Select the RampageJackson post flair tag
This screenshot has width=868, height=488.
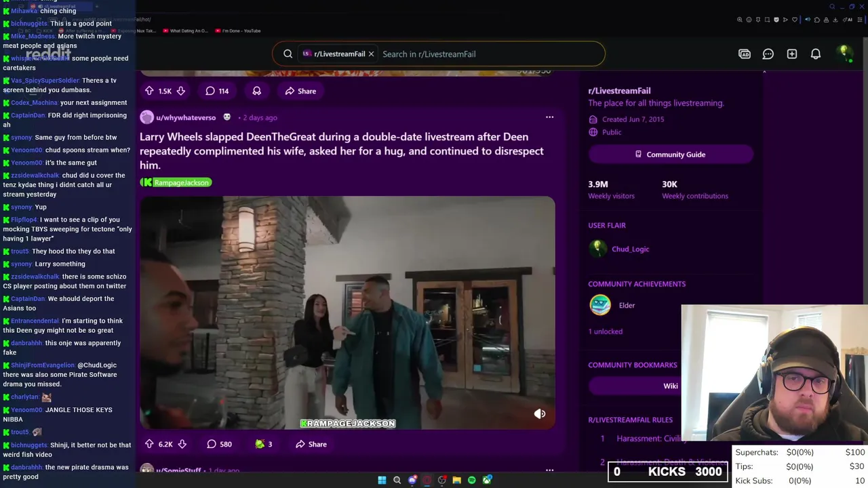click(x=176, y=182)
